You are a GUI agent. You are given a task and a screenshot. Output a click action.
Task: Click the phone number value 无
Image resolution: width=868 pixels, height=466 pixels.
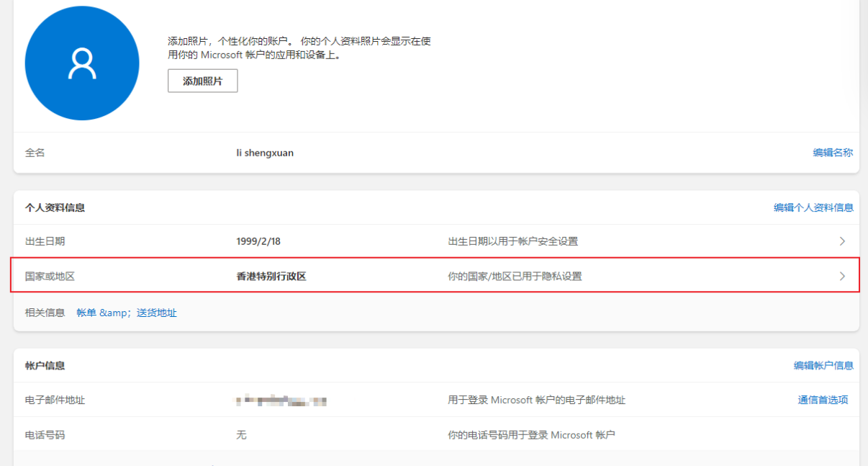point(241,435)
